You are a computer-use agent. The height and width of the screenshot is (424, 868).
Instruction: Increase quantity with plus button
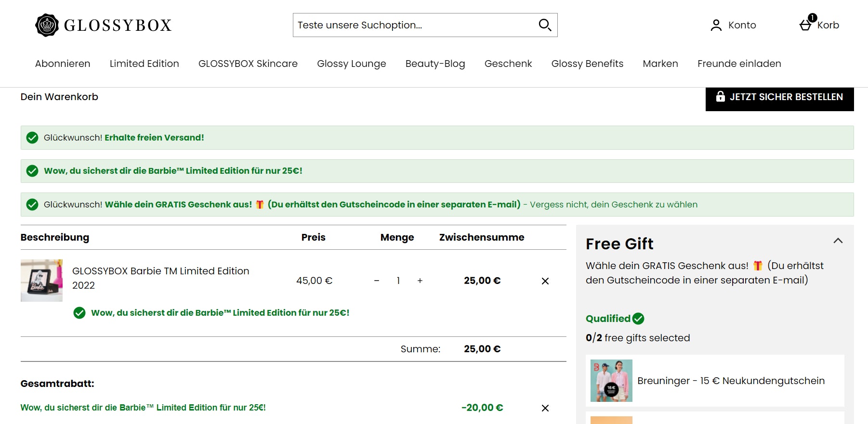(420, 281)
